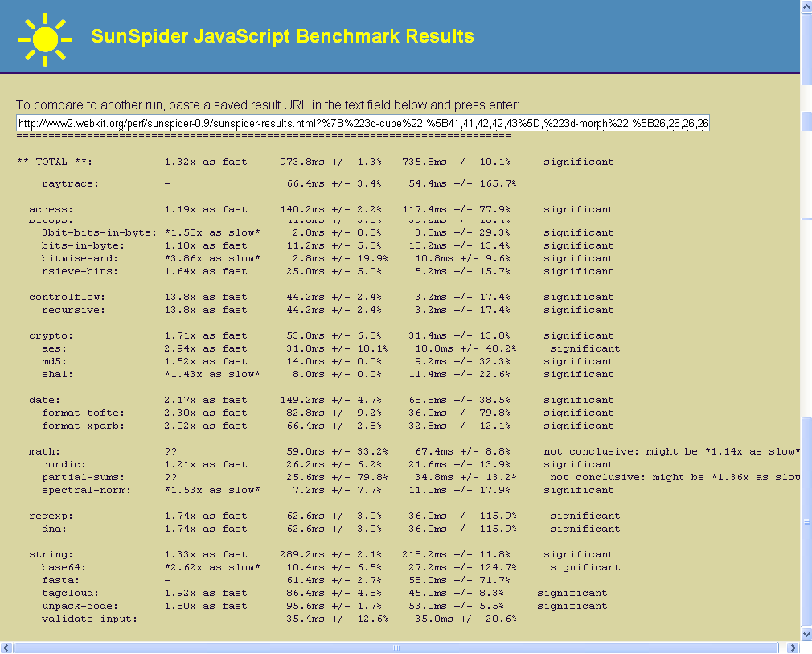Click the 'raytrace:' row label
Screen dimensions: 812x654
pyautogui.click(x=70, y=184)
